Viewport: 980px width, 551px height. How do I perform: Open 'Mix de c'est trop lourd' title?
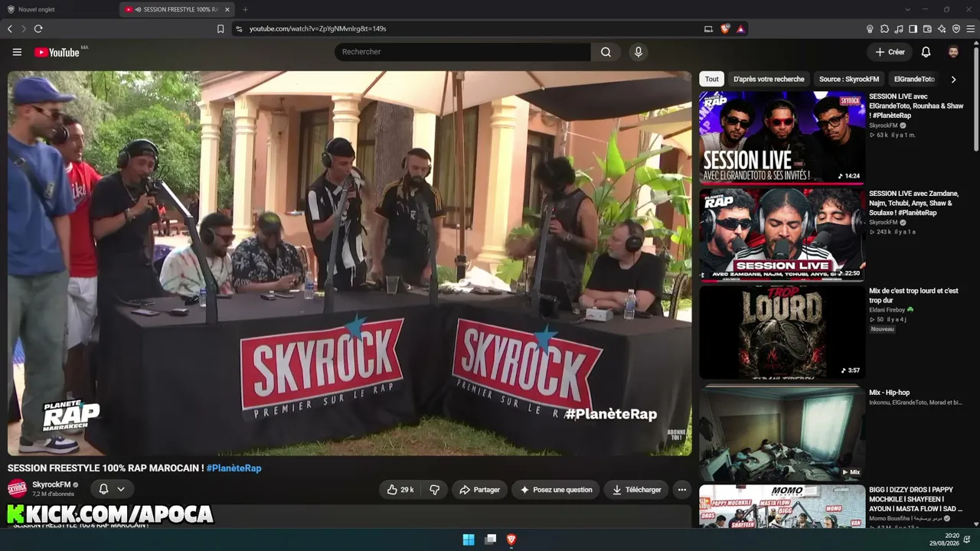pyautogui.click(x=913, y=295)
